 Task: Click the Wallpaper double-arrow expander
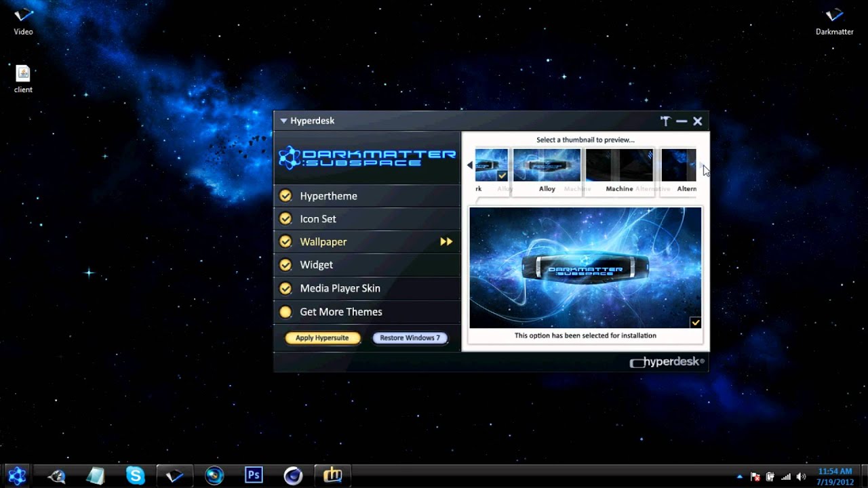tap(446, 242)
